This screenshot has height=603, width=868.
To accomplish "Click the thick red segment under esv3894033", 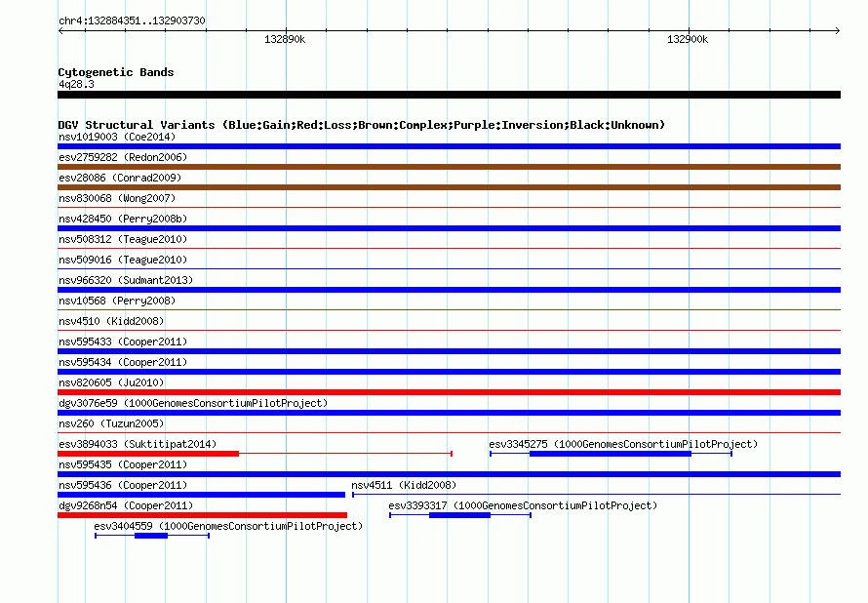I will 148,454.
